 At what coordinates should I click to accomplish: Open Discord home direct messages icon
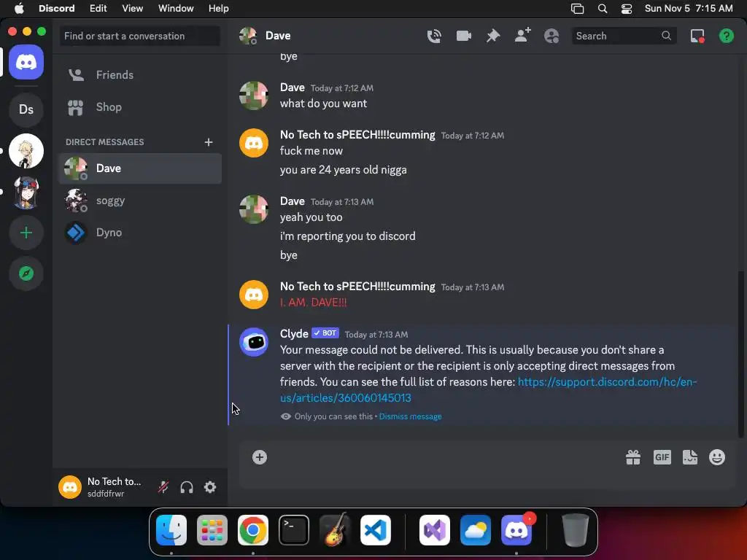coord(26,62)
